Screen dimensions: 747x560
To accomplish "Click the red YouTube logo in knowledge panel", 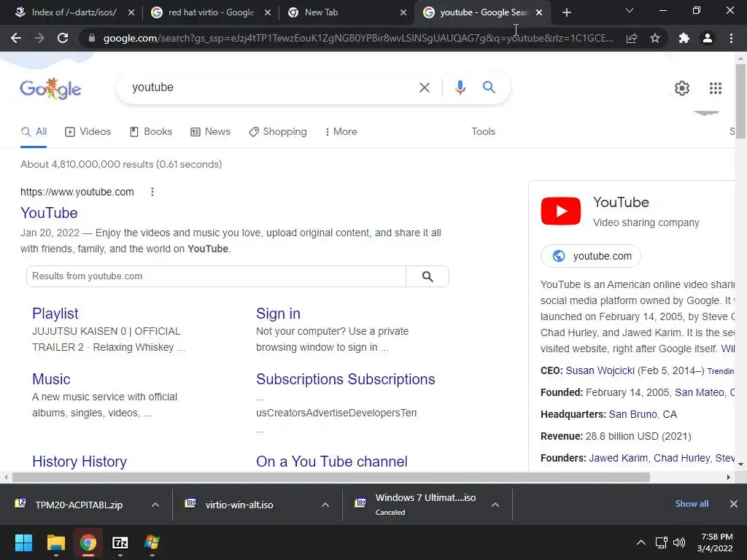I will 561,211.
